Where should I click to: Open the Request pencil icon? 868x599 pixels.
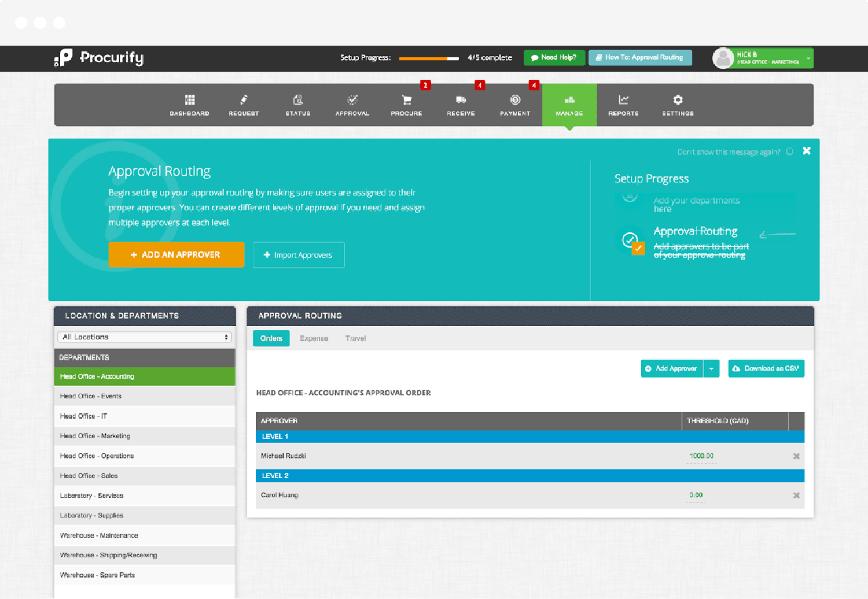pos(244,100)
